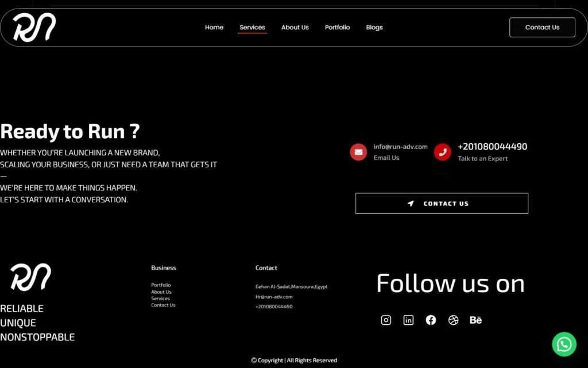This screenshot has height=368, width=588.
Task: Click the Talk to an Expert label
Action: pyautogui.click(x=482, y=159)
